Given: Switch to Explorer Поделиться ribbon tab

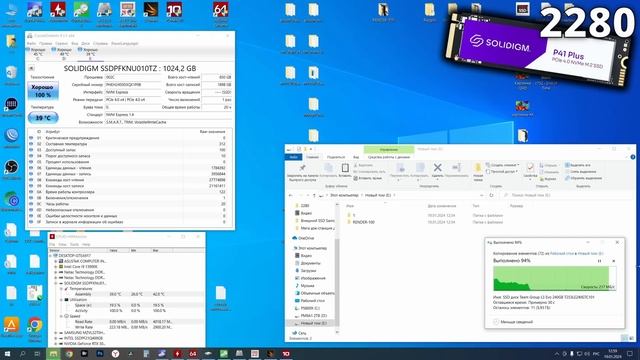Looking at the screenshot, I should (336, 157).
